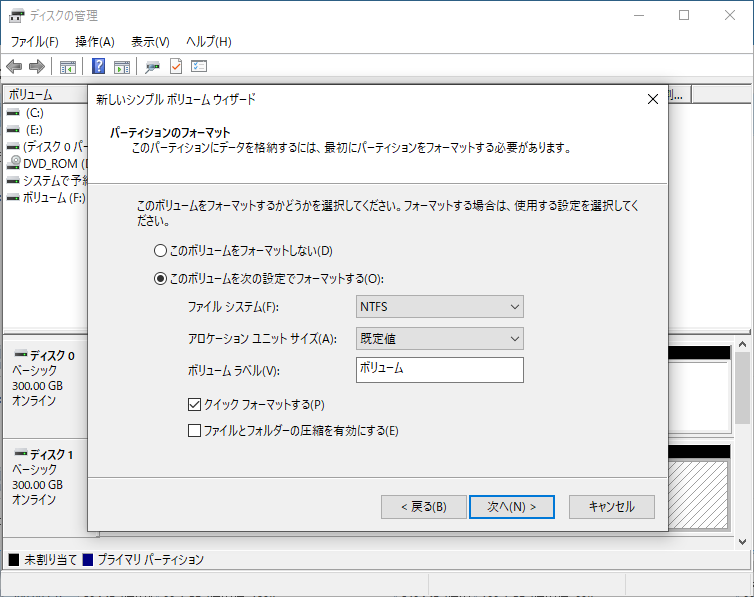Image resolution: width=754 pixels, height=597 pixels.
Task: Click the Forward arrow toolbar icon
Action: [x=37, y=66]
